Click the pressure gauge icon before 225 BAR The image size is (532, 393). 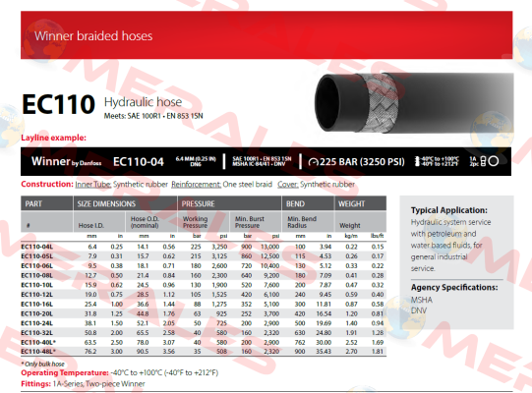313,162
